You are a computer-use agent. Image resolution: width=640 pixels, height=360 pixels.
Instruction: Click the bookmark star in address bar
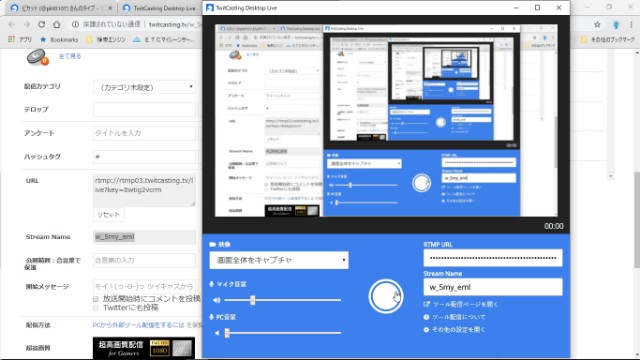click(597, 24)
